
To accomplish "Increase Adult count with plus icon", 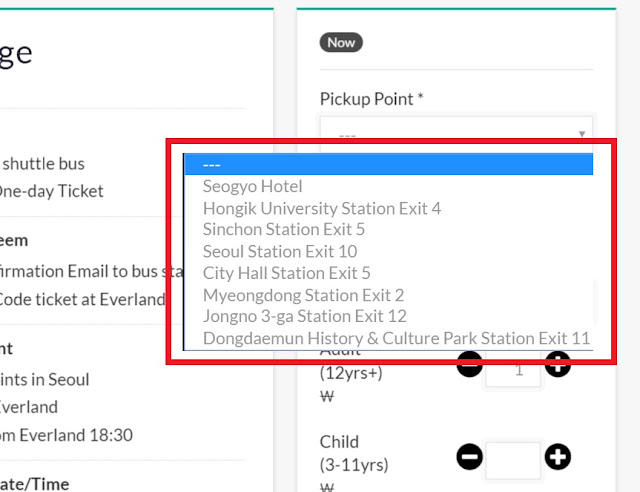I will tap(558, 364).
